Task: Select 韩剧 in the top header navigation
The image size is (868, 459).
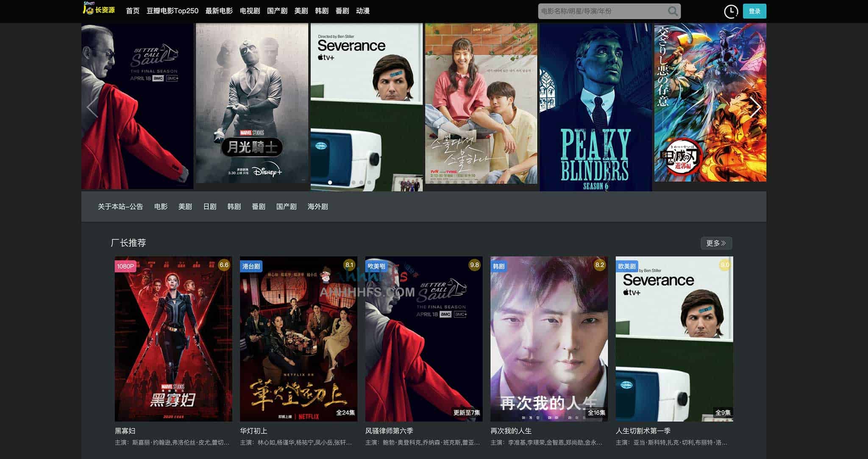Action: (x=322, y=11)
